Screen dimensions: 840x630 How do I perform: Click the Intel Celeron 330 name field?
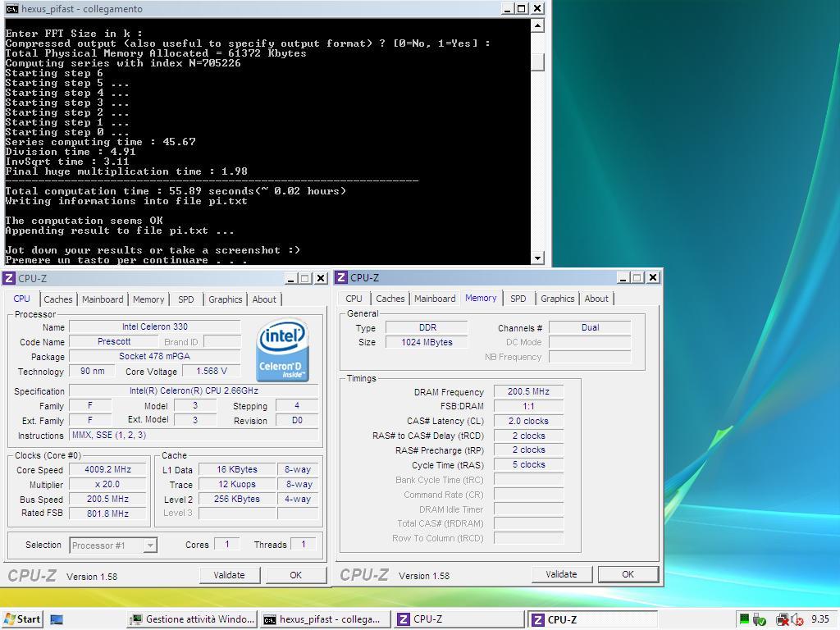pos(155,326)
